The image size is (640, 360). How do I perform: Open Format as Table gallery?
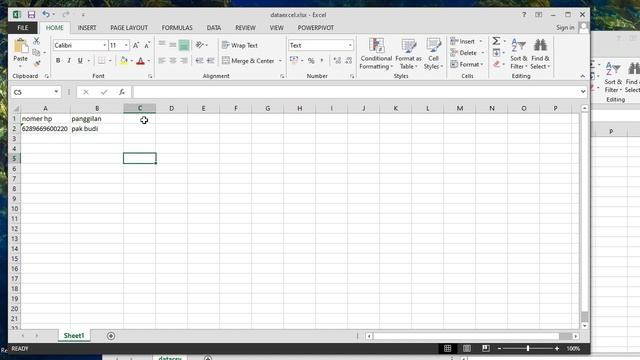408,54
